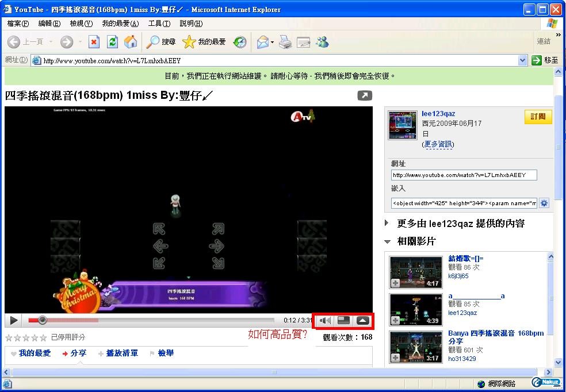Viewport: 566px width, 392px height.
Task: Click the disabled rating stars
Action: point(26,338)
